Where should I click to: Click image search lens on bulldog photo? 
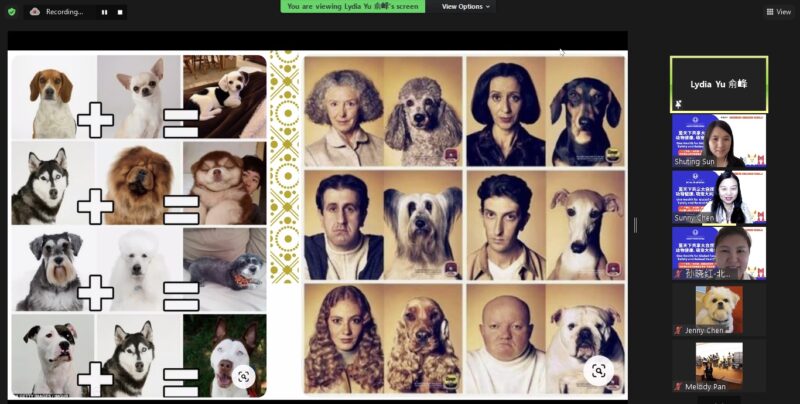[x=598, y=371]
